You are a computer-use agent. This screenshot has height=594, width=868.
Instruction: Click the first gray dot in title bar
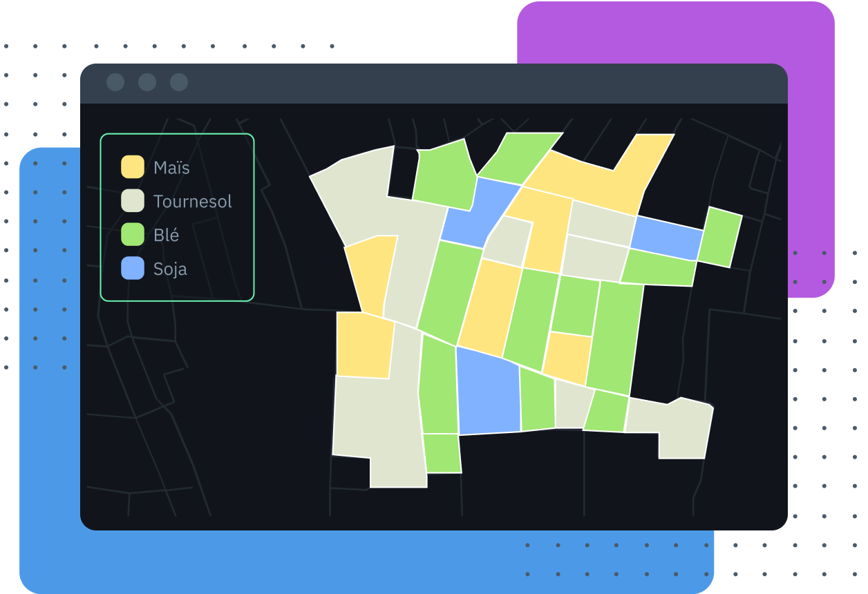tap(115, 83)
